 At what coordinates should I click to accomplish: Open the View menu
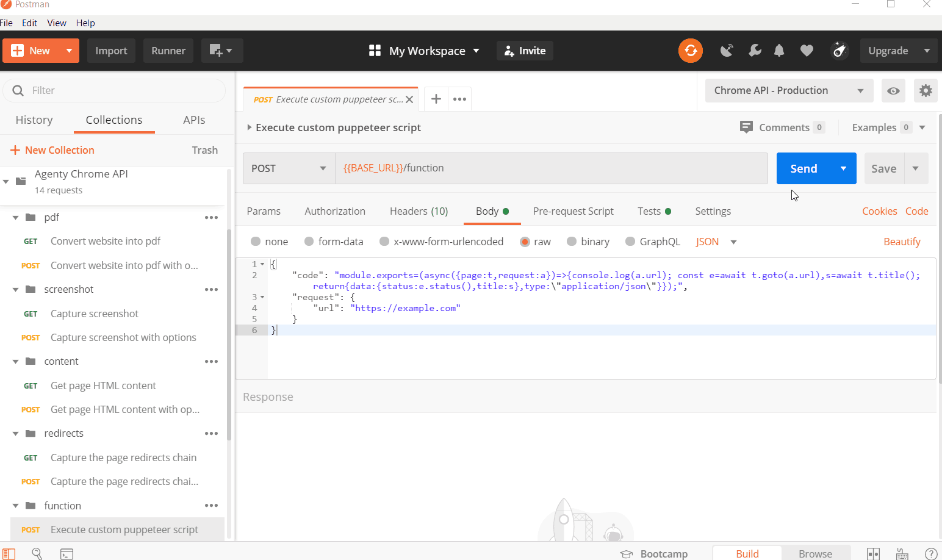57,23
